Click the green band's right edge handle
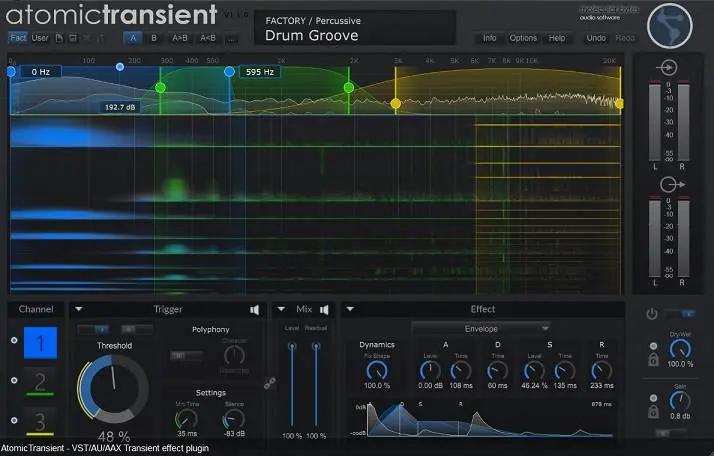This screenshot has height=456, width=714. click(349, 87)
